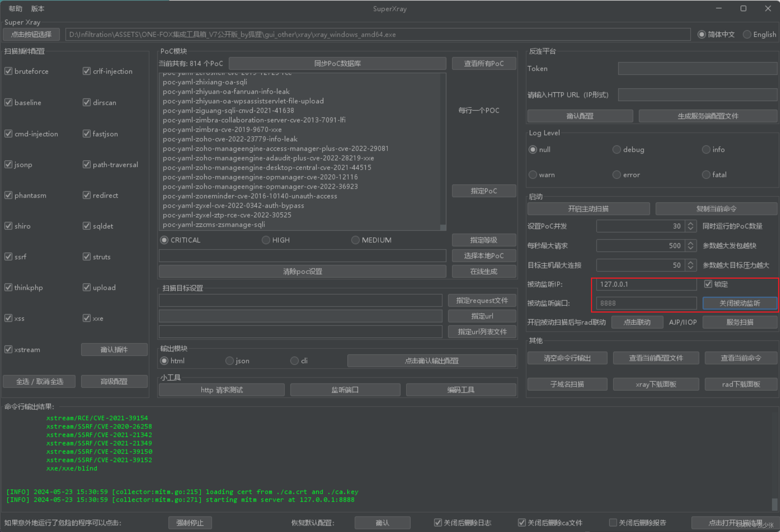Click the 强制停止 button
Image resolution: width=780 pixels, height=532 pixels.
click(190, 523)
